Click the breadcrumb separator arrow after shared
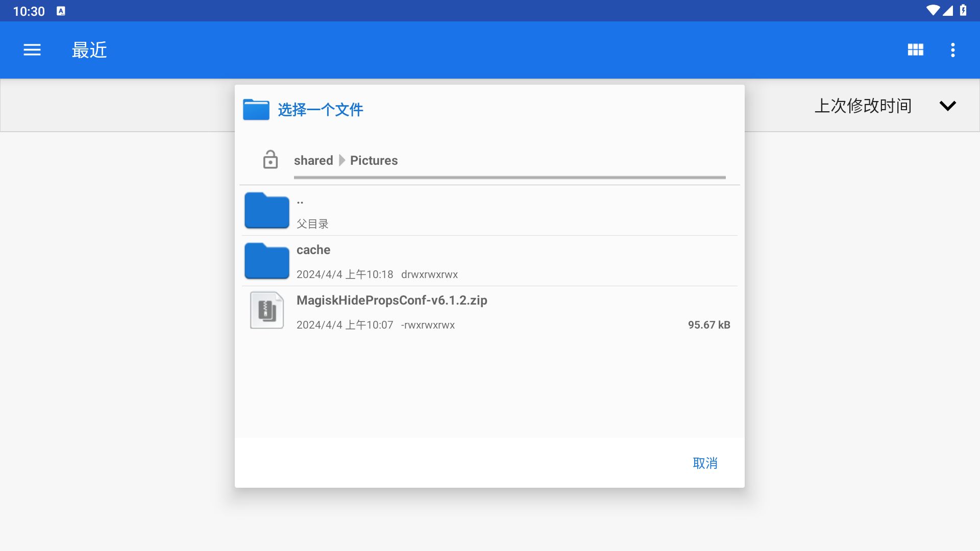 342,160
